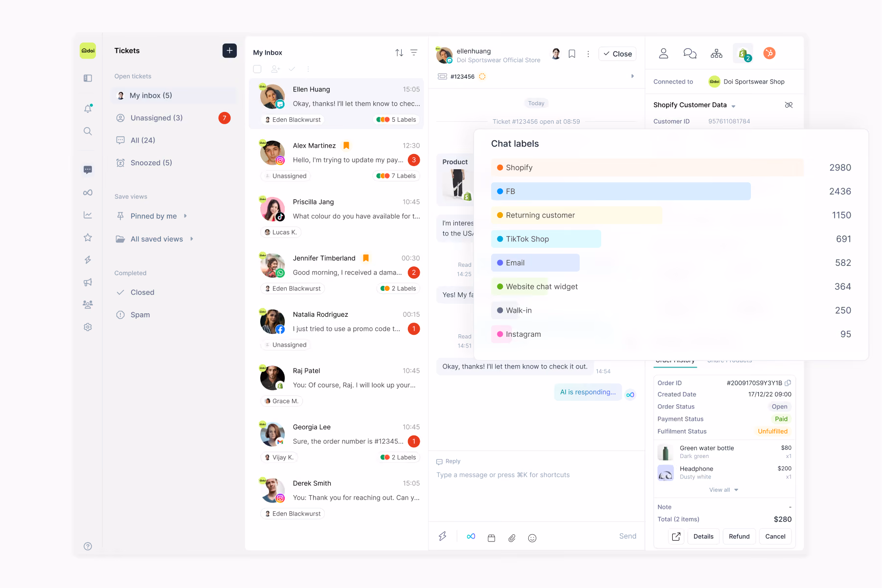Open the AI infinity section in left rail
Viewport: 882px width, 588px height.
click(88, 193)
